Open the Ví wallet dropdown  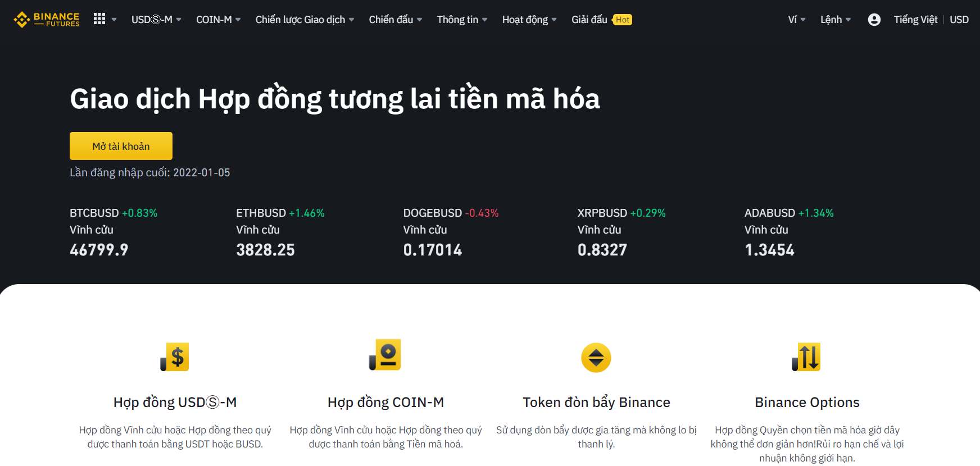point(797,20)
